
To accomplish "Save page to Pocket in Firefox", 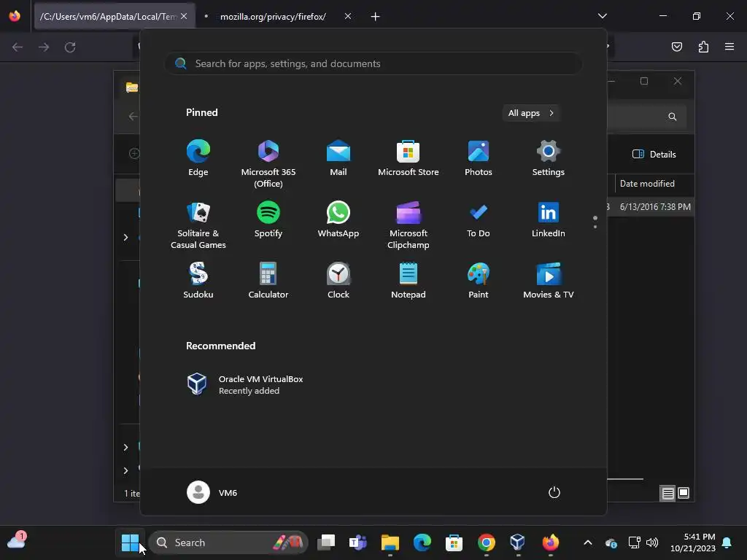I will pos(677,47).
